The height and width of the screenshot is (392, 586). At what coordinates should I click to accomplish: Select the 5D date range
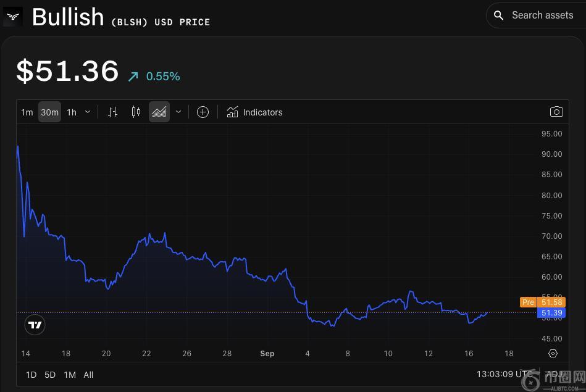(50, 375)
